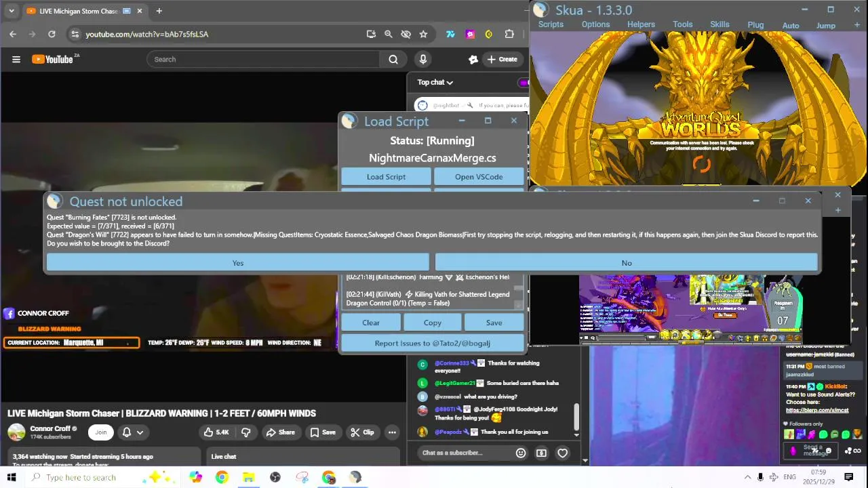Send a heart reaction in live chat

click(562, 453)
